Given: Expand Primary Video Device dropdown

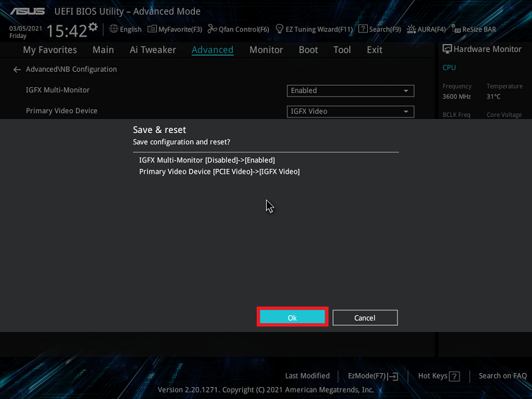Looking at the screenshot, I should [350, 112].
